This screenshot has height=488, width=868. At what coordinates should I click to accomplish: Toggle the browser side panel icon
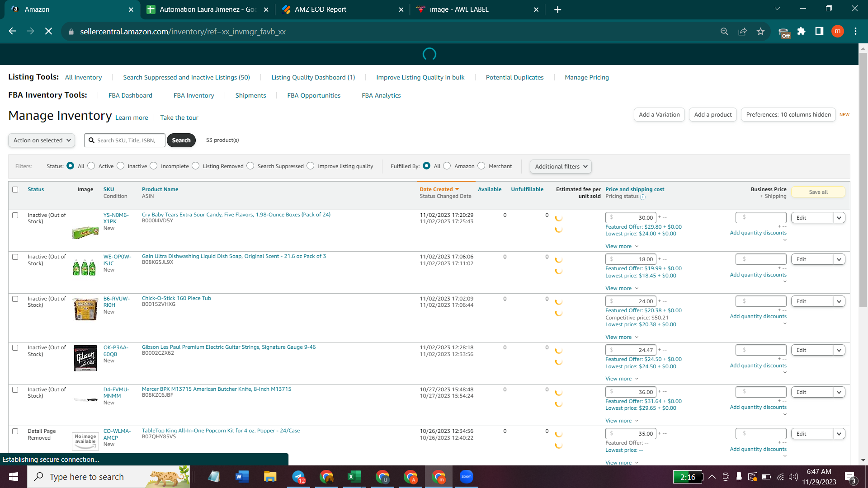click(819, 31)
